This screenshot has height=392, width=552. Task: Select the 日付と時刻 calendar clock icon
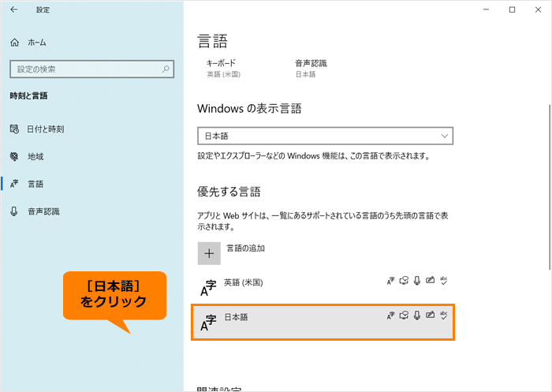pos(14,129)
